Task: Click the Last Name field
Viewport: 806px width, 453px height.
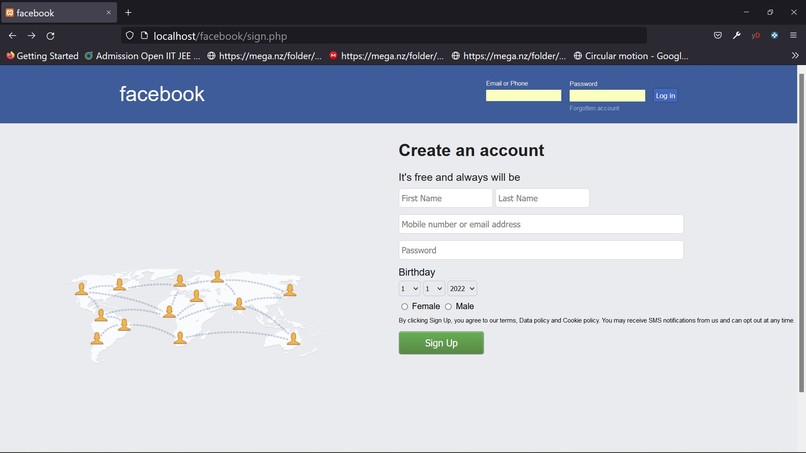Action: 542,198
